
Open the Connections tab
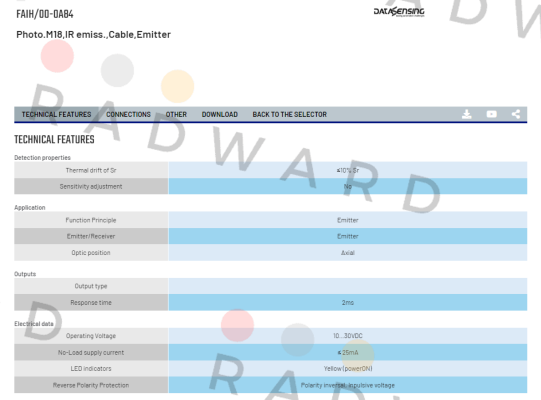(128, 114)
